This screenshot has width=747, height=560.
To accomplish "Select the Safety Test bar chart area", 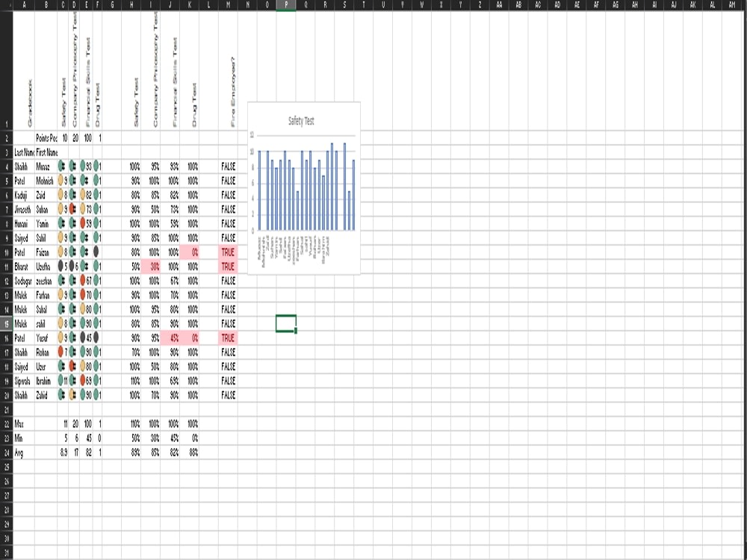I will click(x=305, y=187).
